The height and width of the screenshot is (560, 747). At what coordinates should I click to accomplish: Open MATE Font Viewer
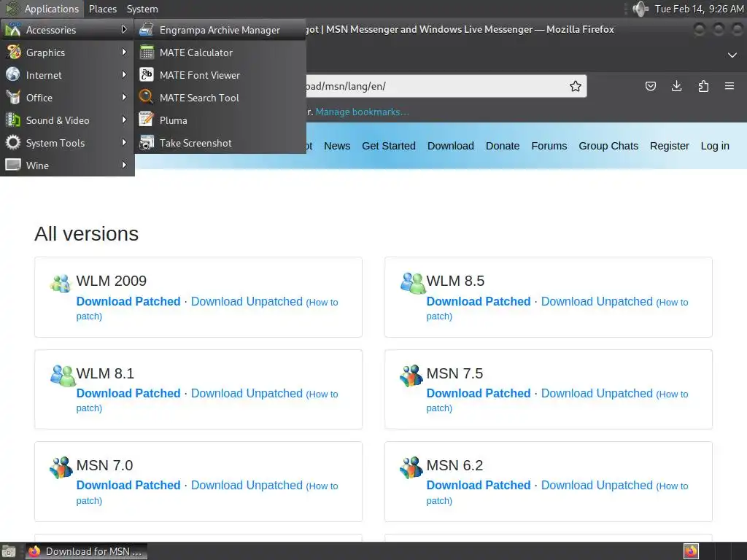click(x=220, y=75)
